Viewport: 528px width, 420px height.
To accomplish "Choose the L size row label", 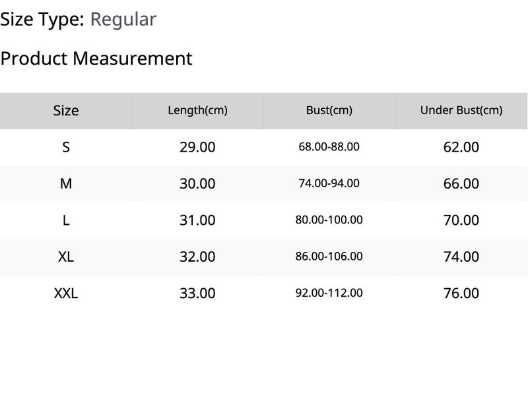I will [x=66, y=220].
